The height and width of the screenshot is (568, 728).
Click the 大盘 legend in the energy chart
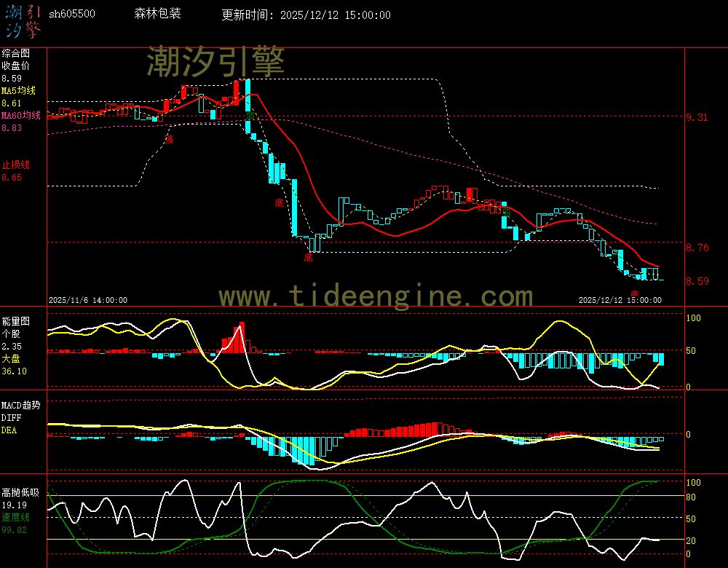pos(11,359)
